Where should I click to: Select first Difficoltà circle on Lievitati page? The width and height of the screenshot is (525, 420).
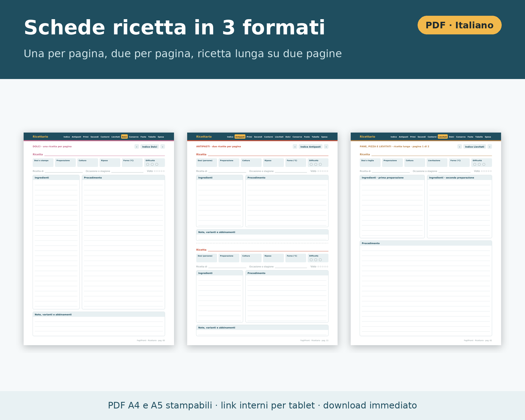pos(475,164)
